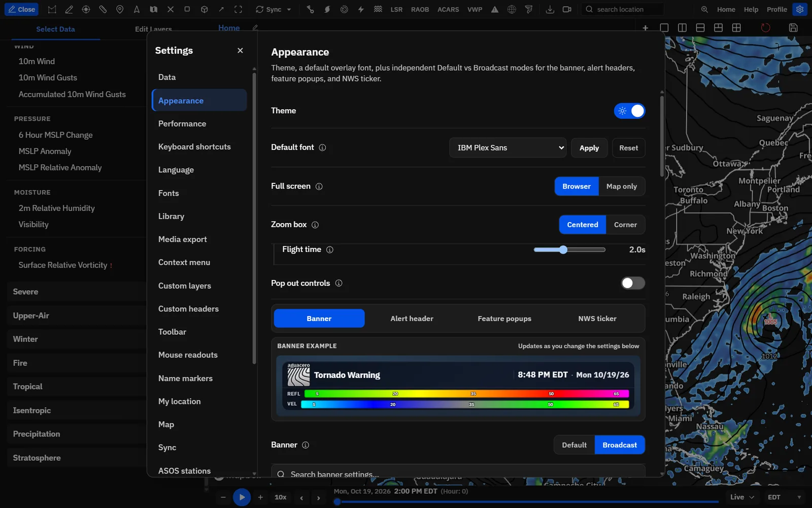
Task: Select Browser full screen option
Action: 577,186
